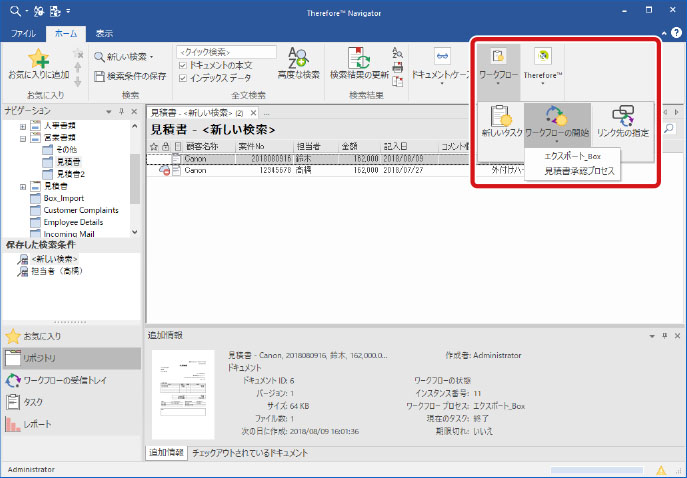Image resolution: width=687 pixels, height=478 pixels.
Task: Click the お気に入りに追加 star icon
Action: pos(38,59)
